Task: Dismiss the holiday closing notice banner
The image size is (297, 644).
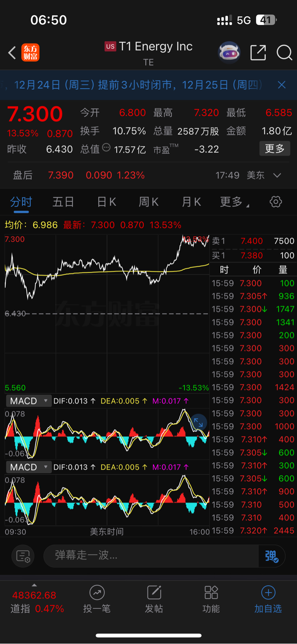Action: pos(282,85)
